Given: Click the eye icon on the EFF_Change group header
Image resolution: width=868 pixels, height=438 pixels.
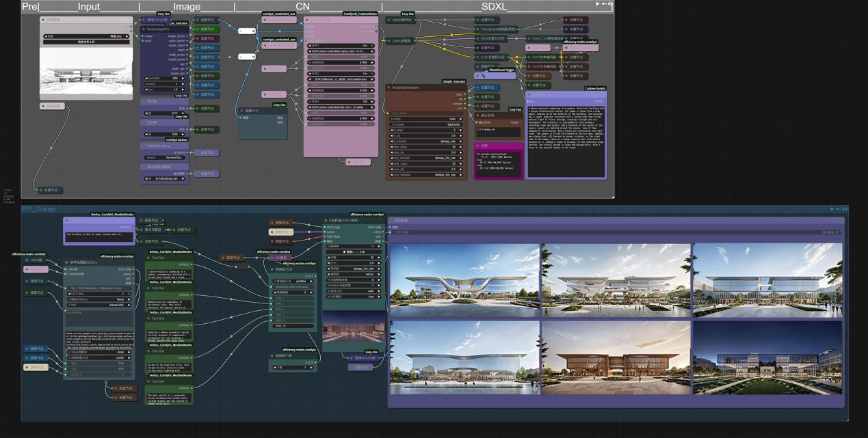Looking at the screenshot, I should pos(845,209).
